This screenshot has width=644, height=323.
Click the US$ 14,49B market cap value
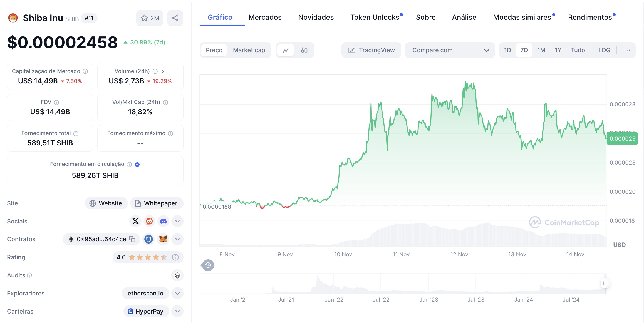click(38, 81)
